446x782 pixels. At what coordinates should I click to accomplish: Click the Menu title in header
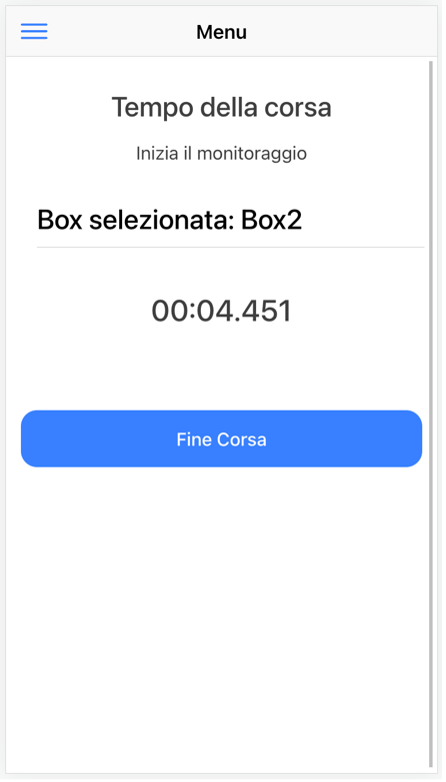[x=222, y=32]
